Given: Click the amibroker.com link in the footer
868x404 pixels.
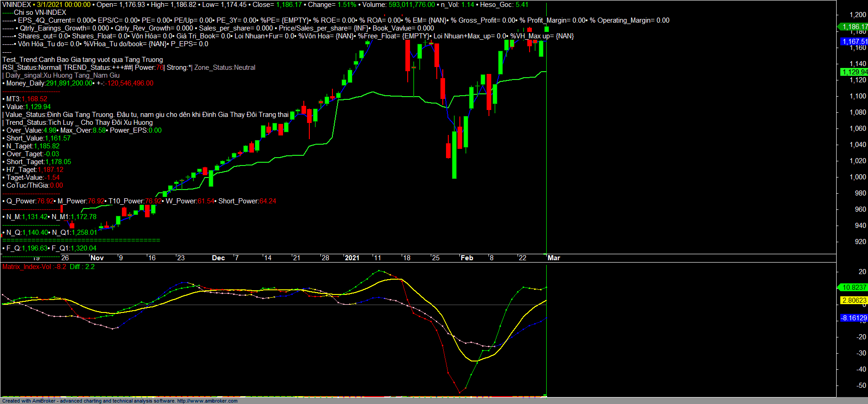Looking at the screenshot, I should tap(207, 401).
